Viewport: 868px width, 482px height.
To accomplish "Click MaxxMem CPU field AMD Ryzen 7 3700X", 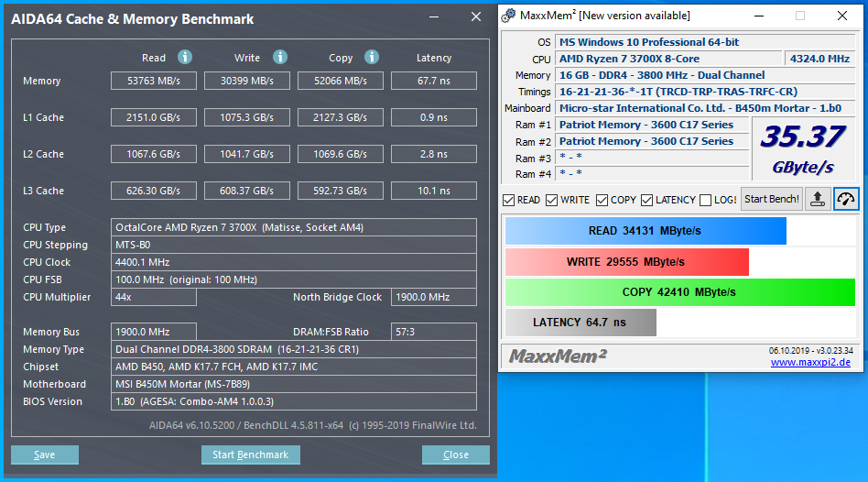I will point(668,59).
